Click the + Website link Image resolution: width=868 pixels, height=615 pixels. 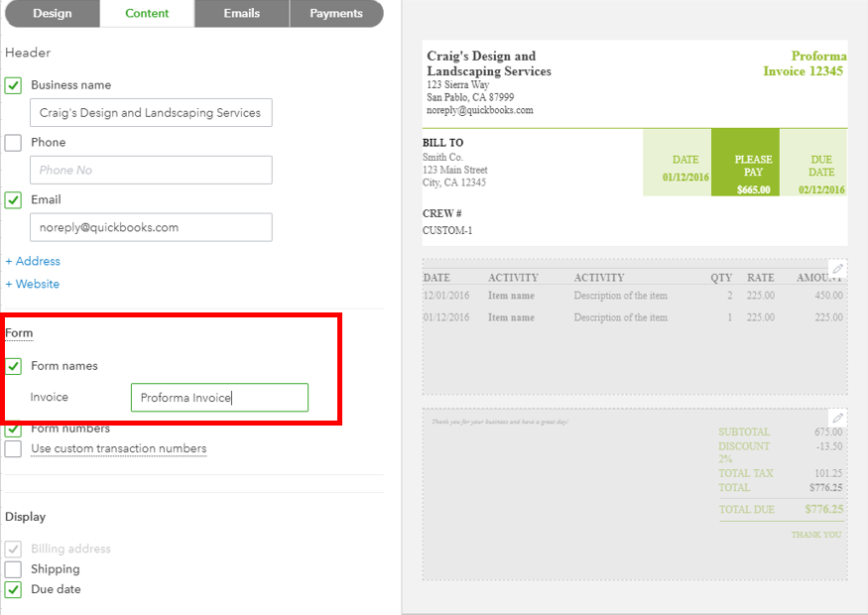click(33, 285)
